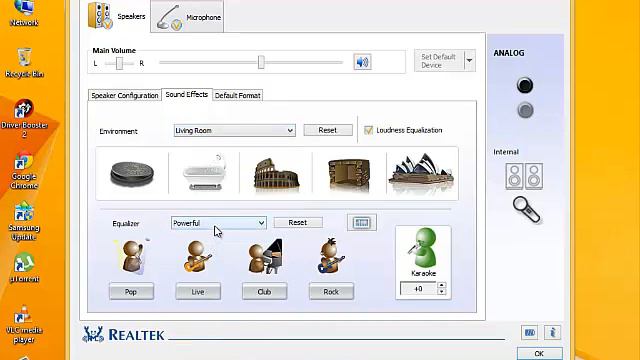Click the Club pianist equalizer icon
This screenshot has height=360, width=640.
[265, 256]
